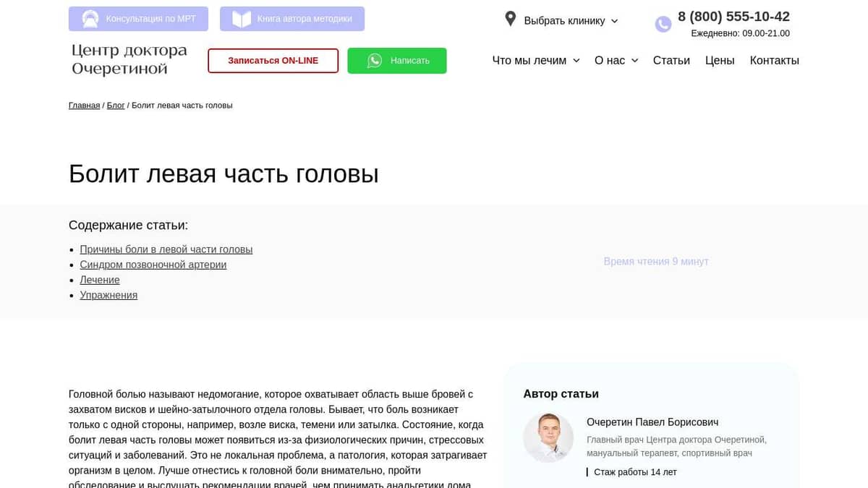Call 8 (800) 555-10-42 phone number
The height and width of the screenshot is (488, 868).
click(733, 16)
